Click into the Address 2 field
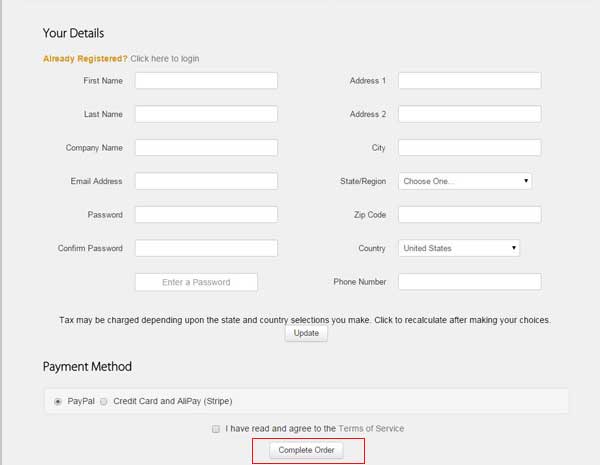Image resolution: width=600 pixels, height=465 pixels. tap(470, 114)
